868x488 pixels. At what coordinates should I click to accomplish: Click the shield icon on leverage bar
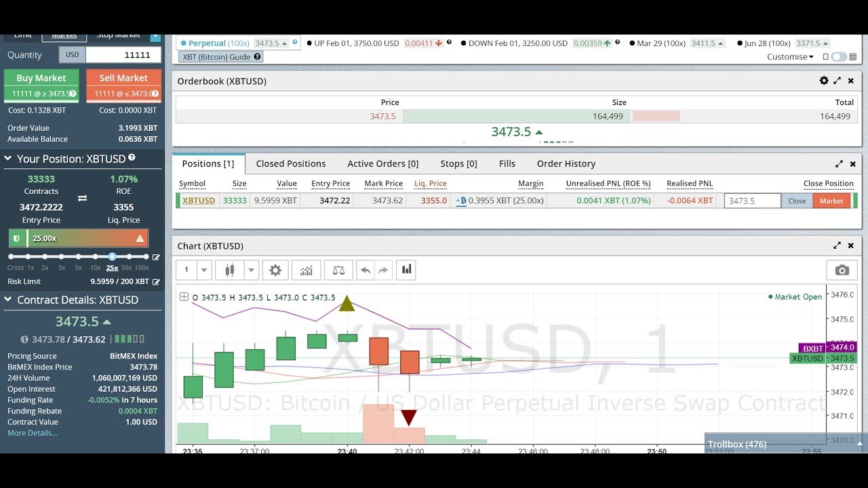point(16,239)
